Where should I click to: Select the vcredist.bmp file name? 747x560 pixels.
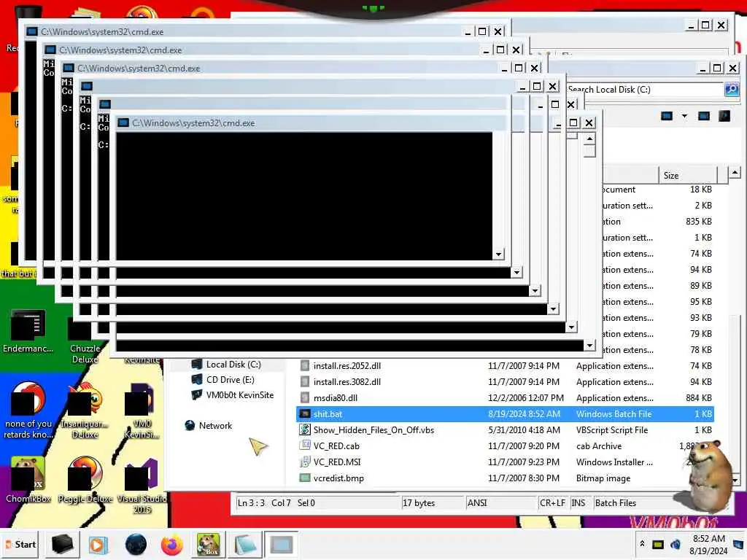point(338,478)
